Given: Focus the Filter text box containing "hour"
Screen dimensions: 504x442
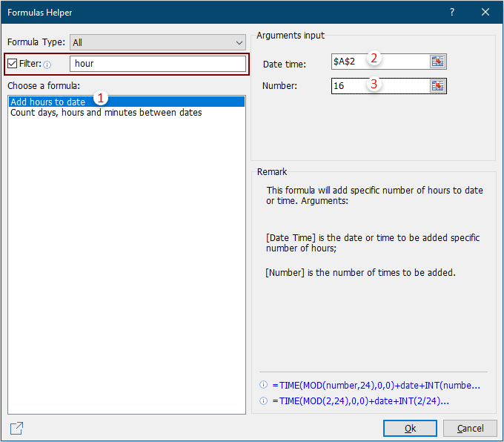Looking at the screenshot, I should point(157,64).
